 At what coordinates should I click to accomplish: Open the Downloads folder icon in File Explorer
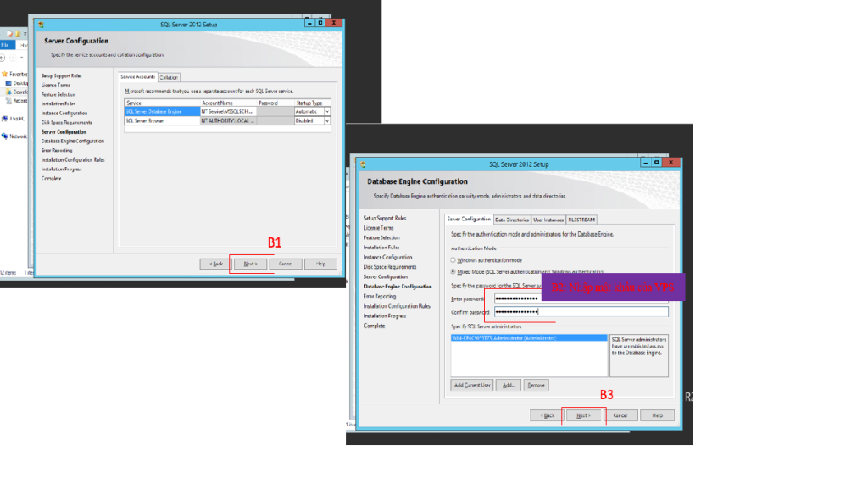(8, 92)
